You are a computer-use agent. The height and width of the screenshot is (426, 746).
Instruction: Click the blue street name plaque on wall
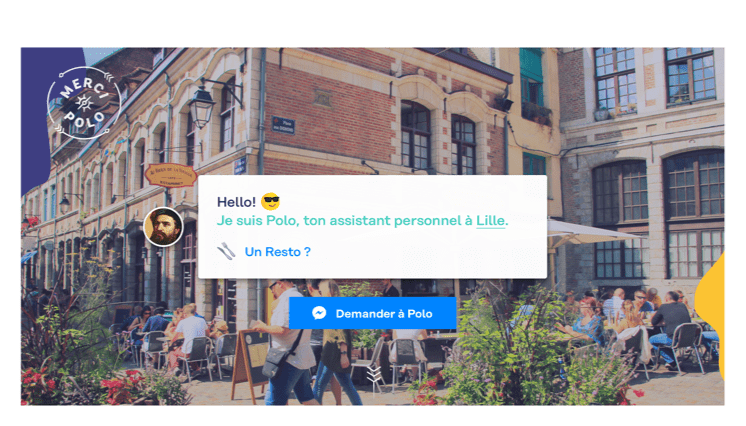tap(283, 125)
